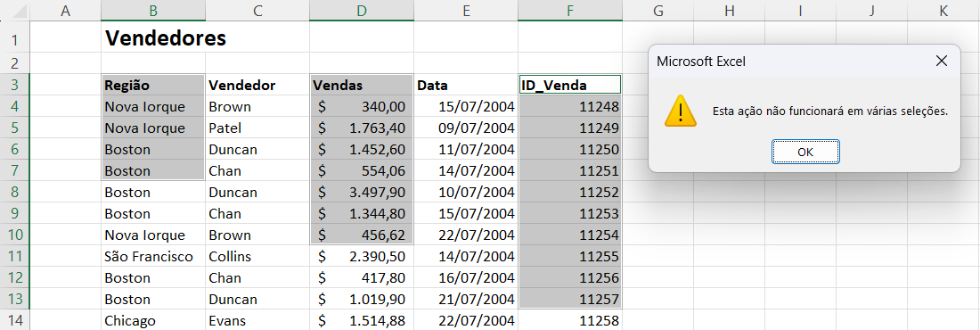The height and width of the screenshot is (330, 980).
Task: Click the ID cell 11254
Action: coord(570,235)
